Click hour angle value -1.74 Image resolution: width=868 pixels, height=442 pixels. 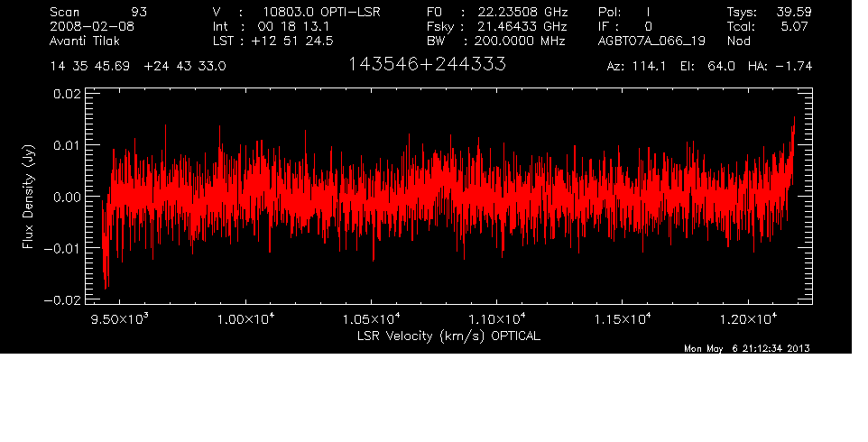pos(793,67)
